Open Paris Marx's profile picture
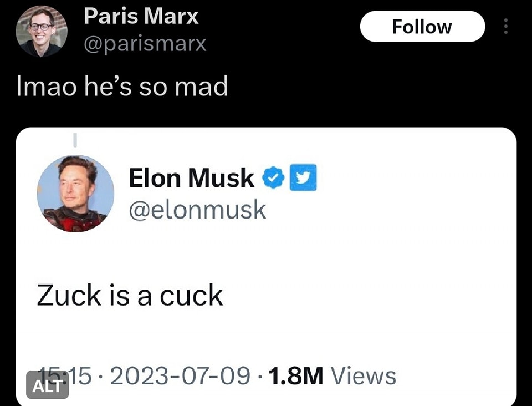 point(42,31)
